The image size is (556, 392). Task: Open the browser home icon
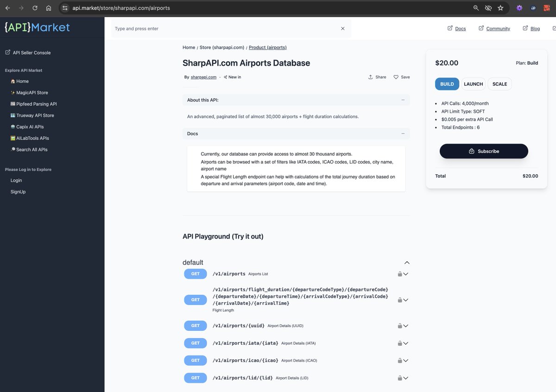click(x=49, y=8)
